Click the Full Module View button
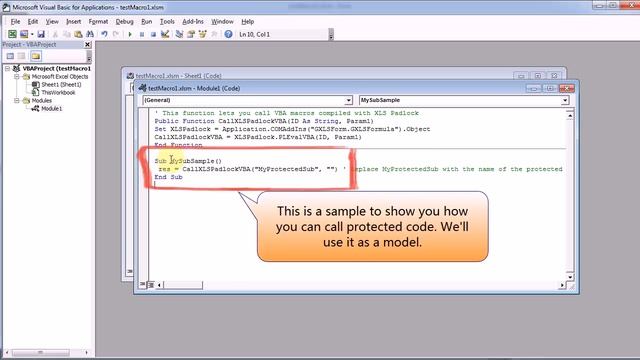Image resolution: width=640 pixels, height=360 pixels. point(151,284)
